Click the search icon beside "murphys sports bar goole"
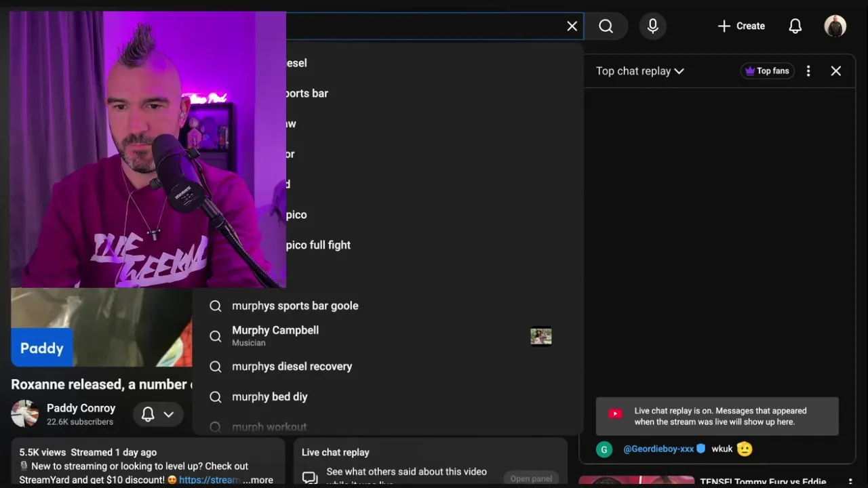The width and height of the screenshot is (868, 488). pyautogui.click(x=216, y=306)
